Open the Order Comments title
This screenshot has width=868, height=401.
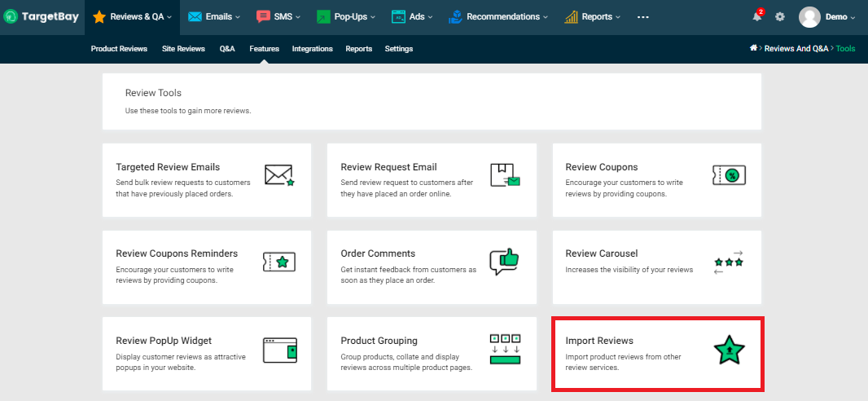(x=378, y=253)
